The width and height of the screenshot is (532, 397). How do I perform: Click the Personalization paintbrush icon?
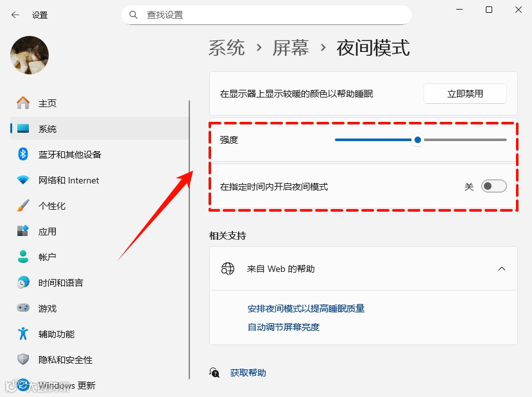(23, 205)
